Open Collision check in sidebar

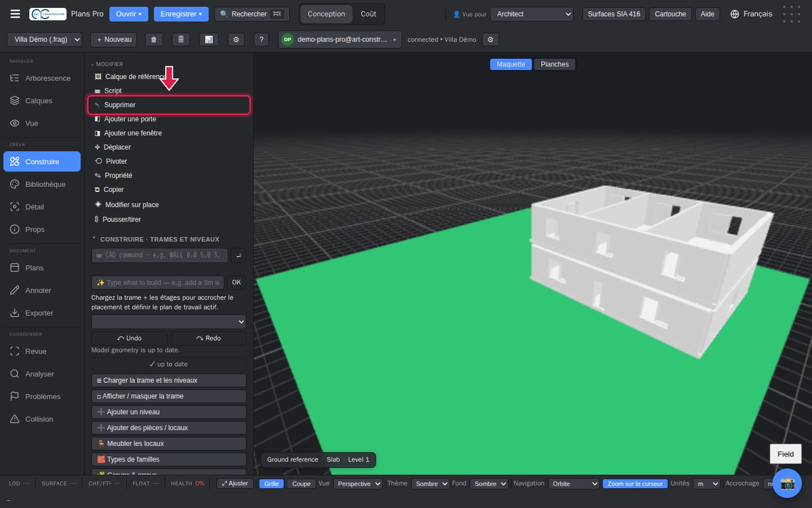click(42, 419)
